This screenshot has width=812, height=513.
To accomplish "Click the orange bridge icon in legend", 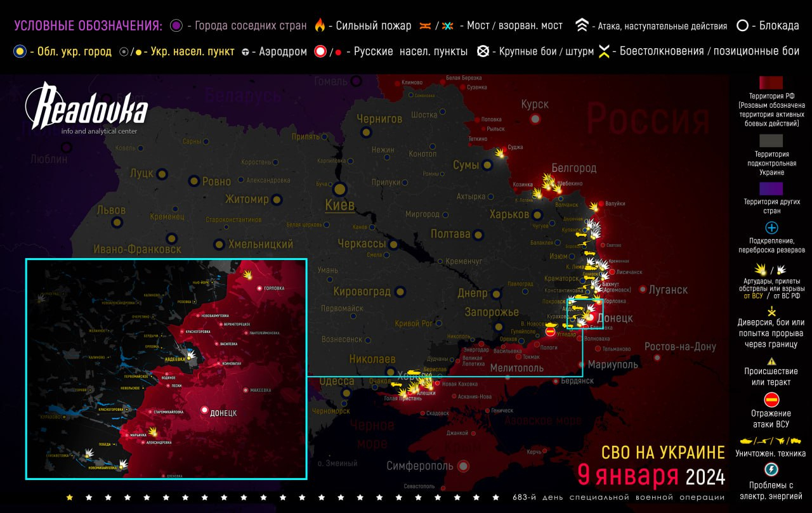I will point(425,26).
